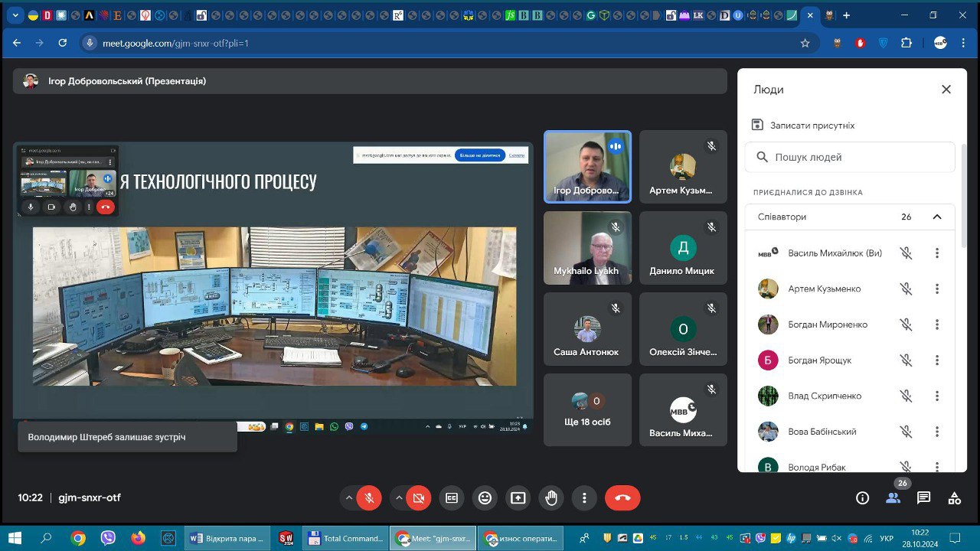Image resolution: width=980 pixels, height=551 pixels.
Task: Click the present screen button
Action: tap(518, 498)
